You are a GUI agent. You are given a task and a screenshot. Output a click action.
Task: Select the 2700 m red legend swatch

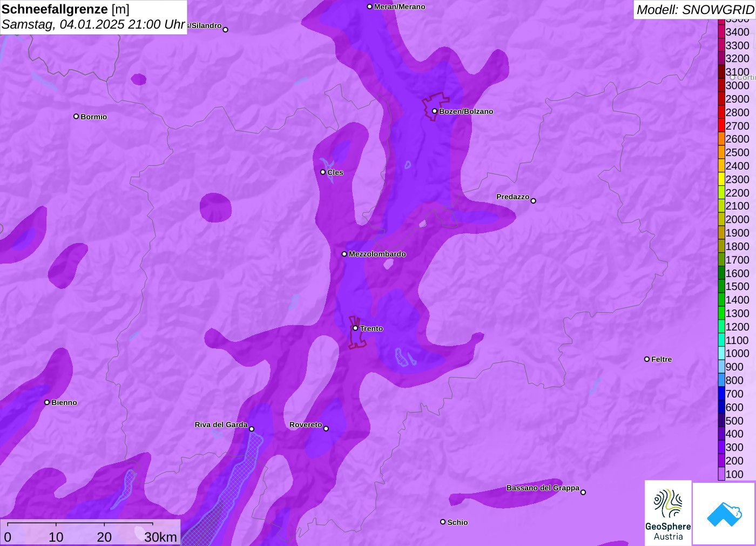(x=721, y=126)
